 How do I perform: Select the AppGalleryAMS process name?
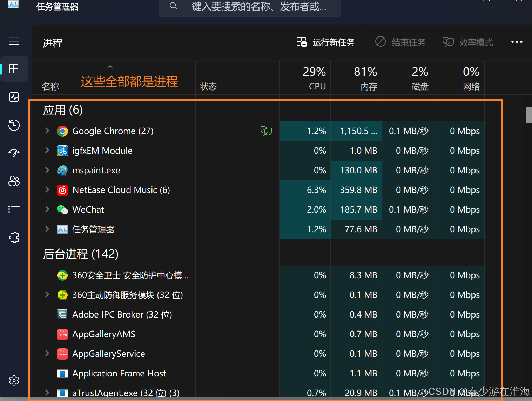coord(104,334)
